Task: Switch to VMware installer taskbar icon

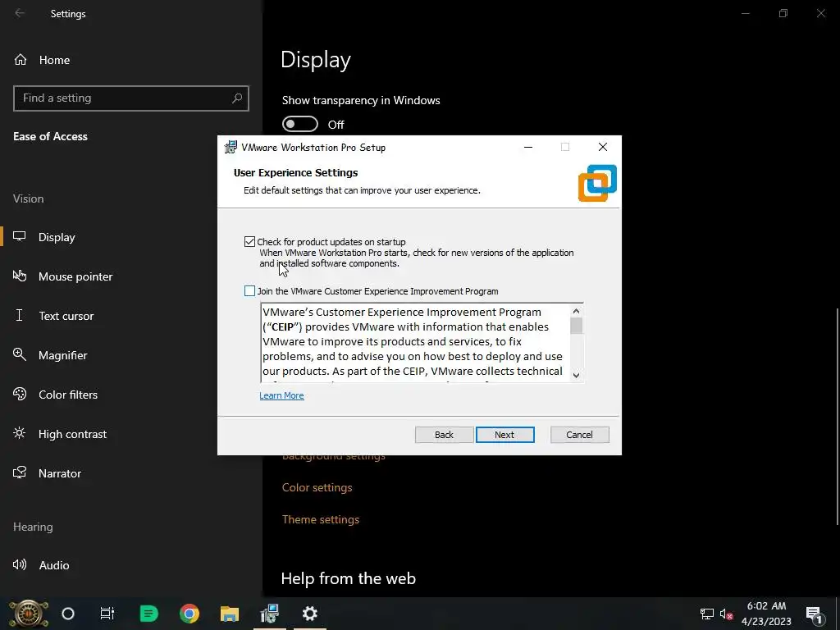Action: click(x=269, y=614)
